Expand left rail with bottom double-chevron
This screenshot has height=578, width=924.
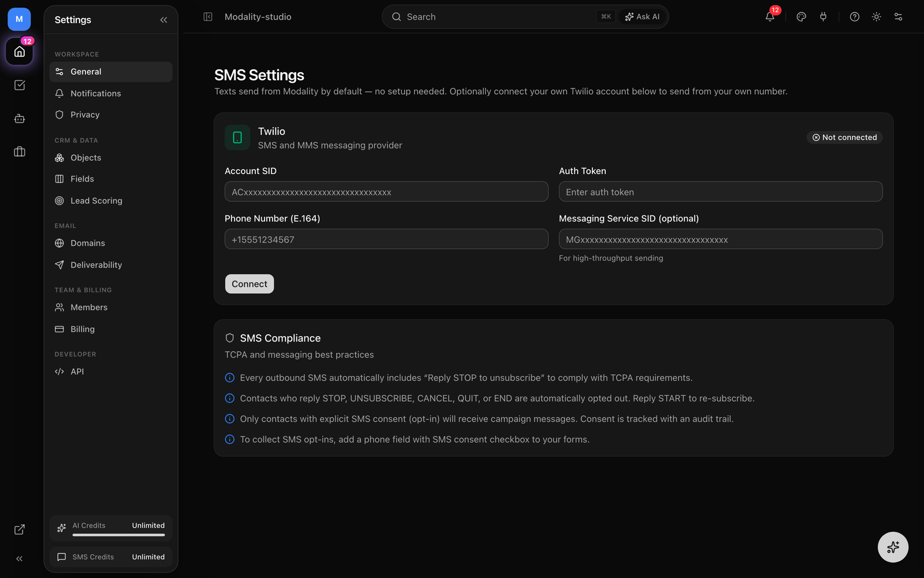(x=19, y=558)
